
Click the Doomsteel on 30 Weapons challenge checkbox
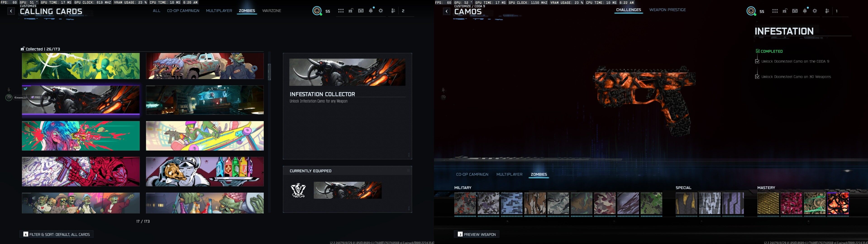pos(758,77)
